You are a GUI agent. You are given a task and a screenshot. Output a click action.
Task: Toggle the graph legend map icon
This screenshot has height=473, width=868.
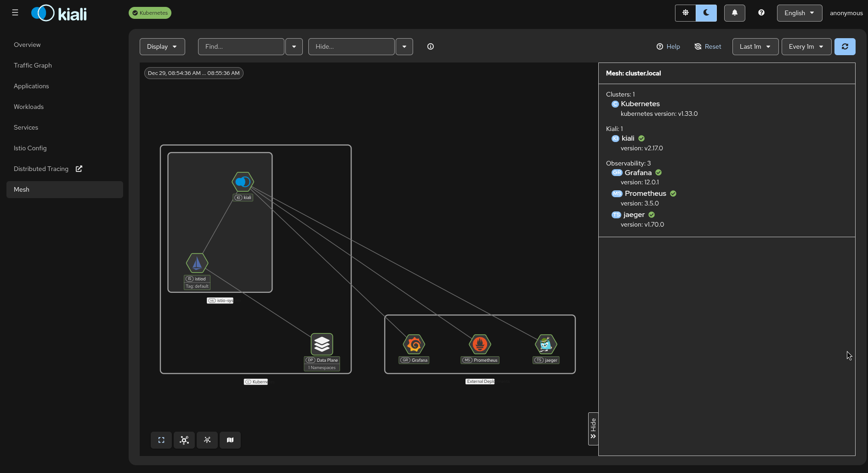pos(230,440)
